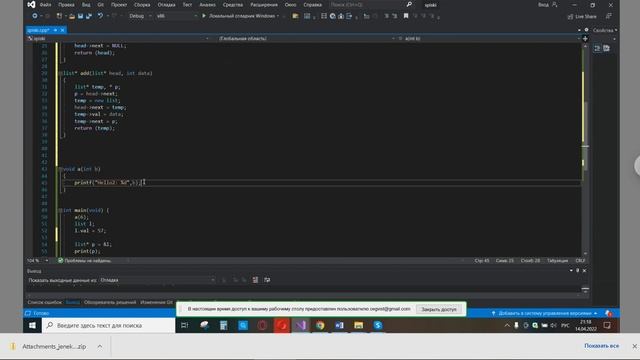Image resolution: width=640 pixels, height=360 pixels.
Task: Switch to Git Changes tab
Action: (x=156, y=302)
